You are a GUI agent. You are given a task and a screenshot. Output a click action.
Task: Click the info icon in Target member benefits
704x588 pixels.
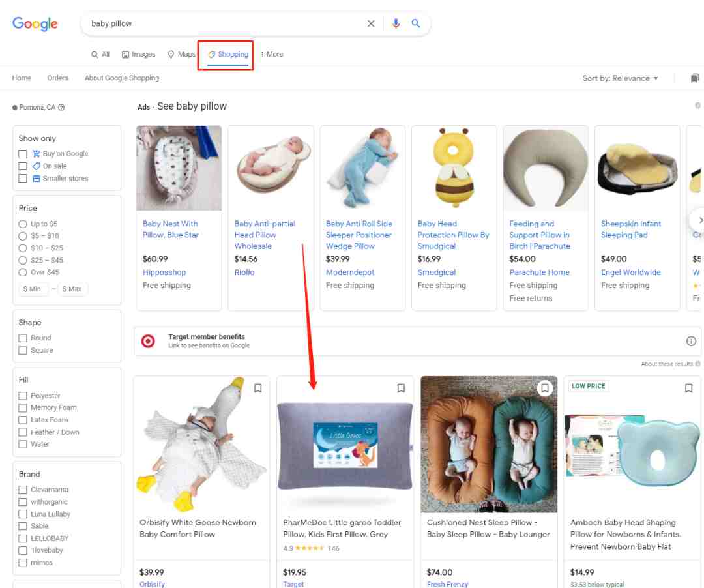(691, 341)
